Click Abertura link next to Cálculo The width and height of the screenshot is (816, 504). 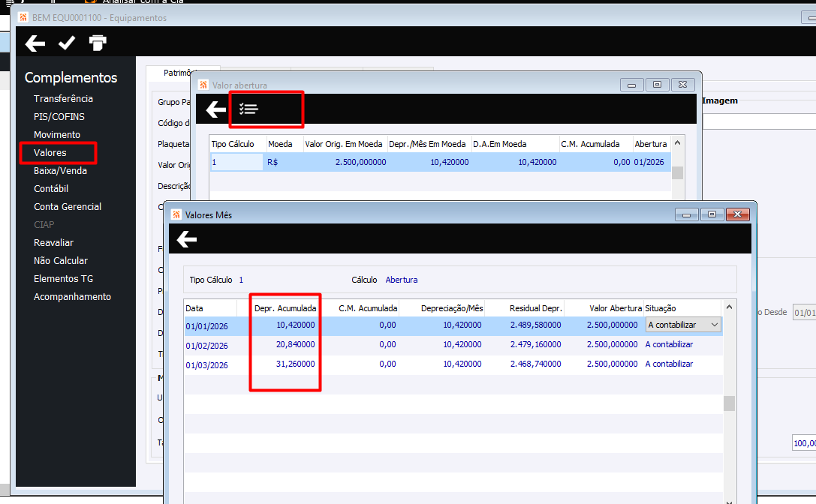click(x=401, y=280)
